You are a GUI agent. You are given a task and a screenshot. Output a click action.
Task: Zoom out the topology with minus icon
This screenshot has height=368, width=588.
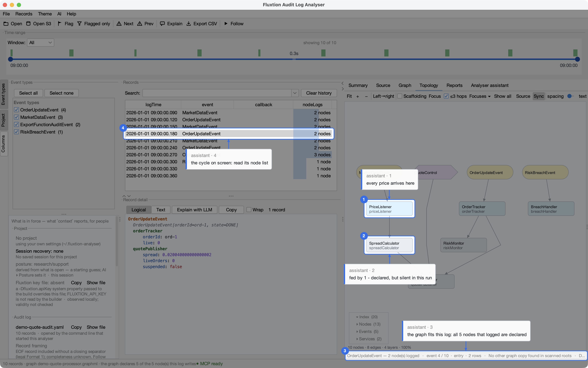(x=366, y=96)
